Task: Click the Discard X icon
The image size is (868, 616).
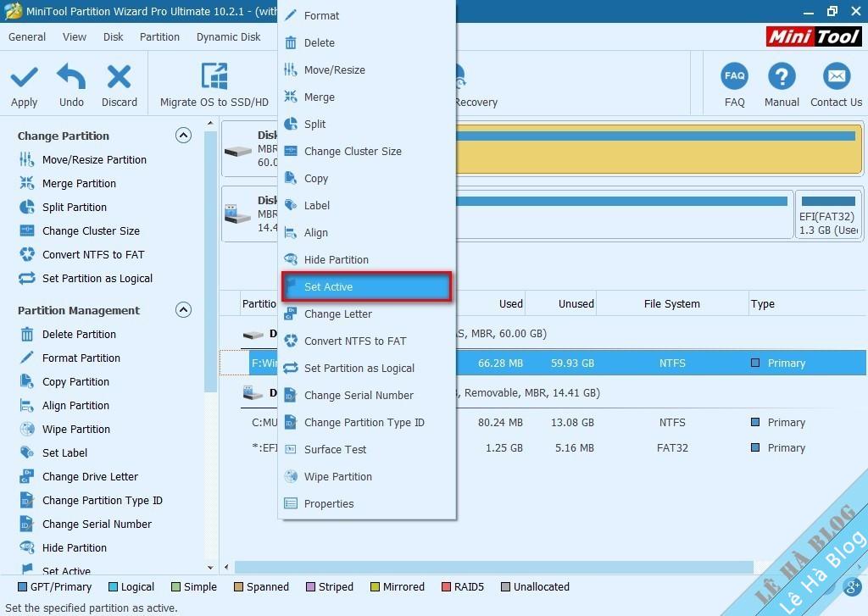Action: click(x=119, y=77)
